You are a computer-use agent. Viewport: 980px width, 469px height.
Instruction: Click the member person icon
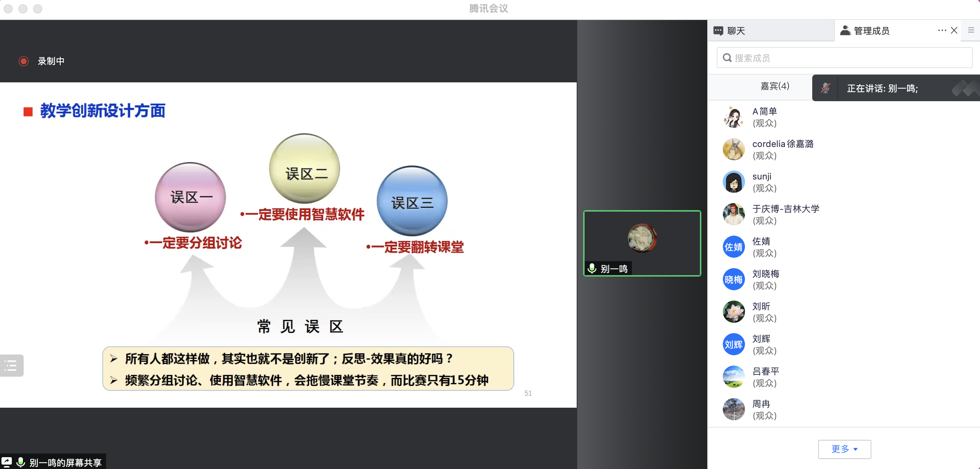[x=845, y=30]
